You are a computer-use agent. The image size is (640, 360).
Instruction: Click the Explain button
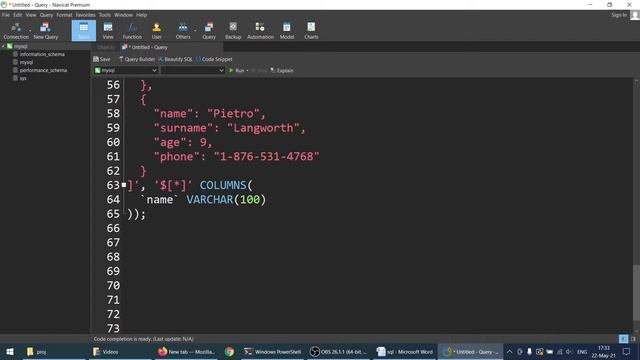(282, 70)
